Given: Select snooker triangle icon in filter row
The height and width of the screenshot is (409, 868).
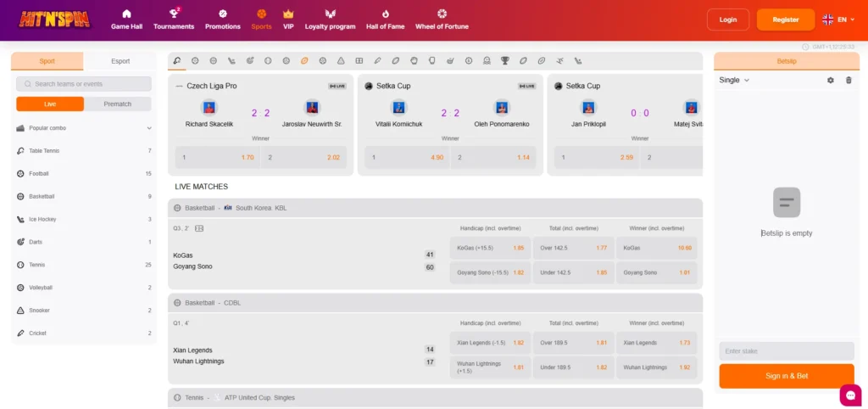Looking at the screenshot, I should tap(341, 61).
